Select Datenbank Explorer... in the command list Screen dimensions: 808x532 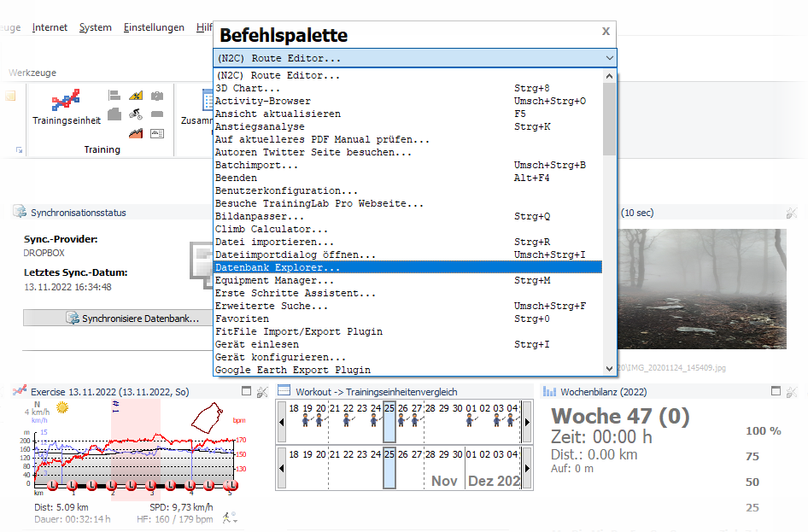(407, 267)
